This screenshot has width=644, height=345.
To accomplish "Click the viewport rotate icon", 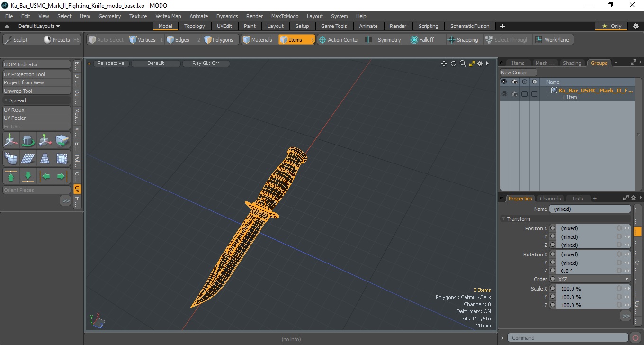I will click(x=453, y=64).
